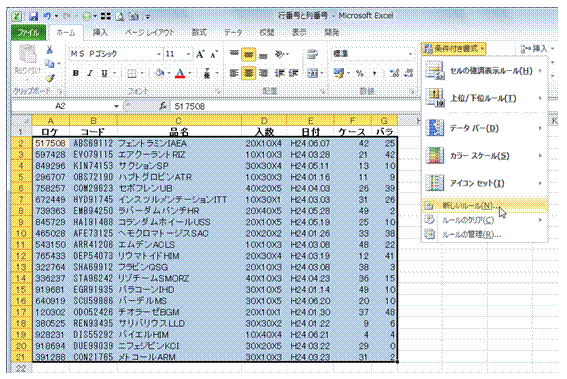Increase font size with large A icon
This screenshot has height=379, width=567.
point(200,55)
